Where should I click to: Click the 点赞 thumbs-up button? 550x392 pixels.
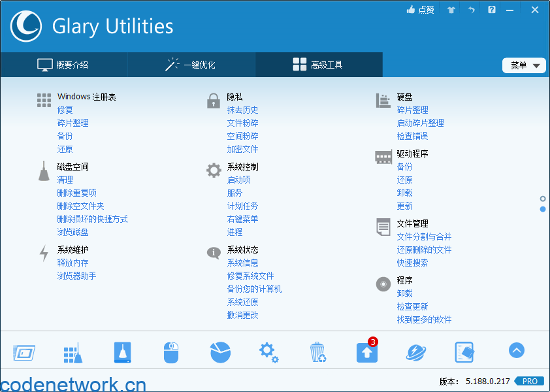tap(420, 10)
